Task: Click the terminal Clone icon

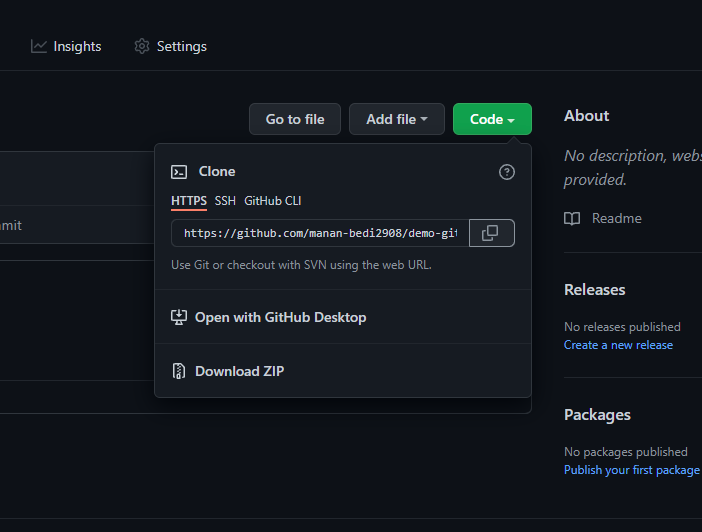Action: [179, 172]
